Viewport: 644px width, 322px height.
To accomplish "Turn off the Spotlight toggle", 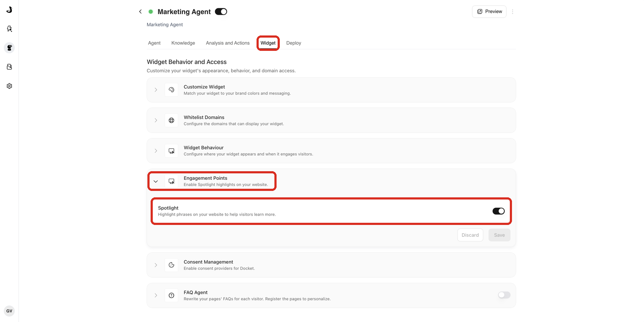I will point(498,211).
